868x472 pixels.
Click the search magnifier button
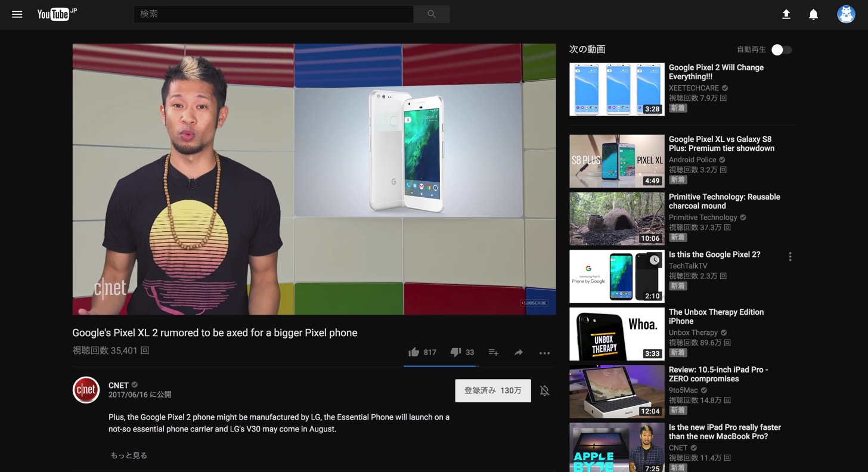(432, 14)
